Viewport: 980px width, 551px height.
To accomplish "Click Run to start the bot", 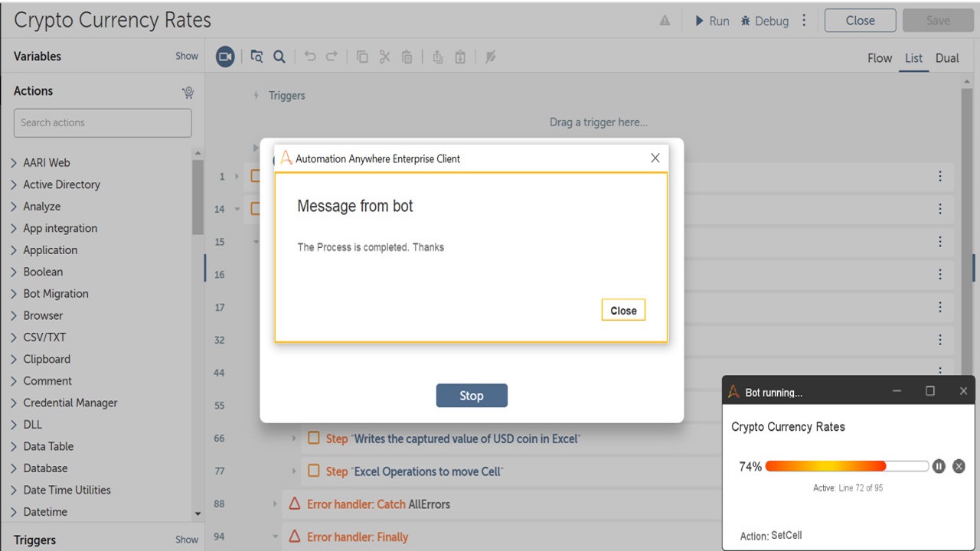I will 712,21.
